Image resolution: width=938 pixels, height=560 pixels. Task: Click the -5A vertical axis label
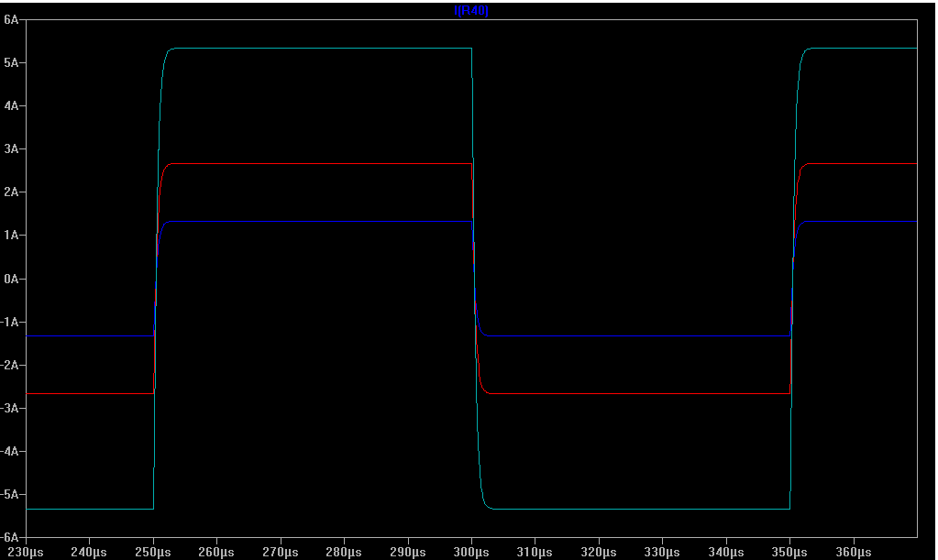(x=10, y=494)
